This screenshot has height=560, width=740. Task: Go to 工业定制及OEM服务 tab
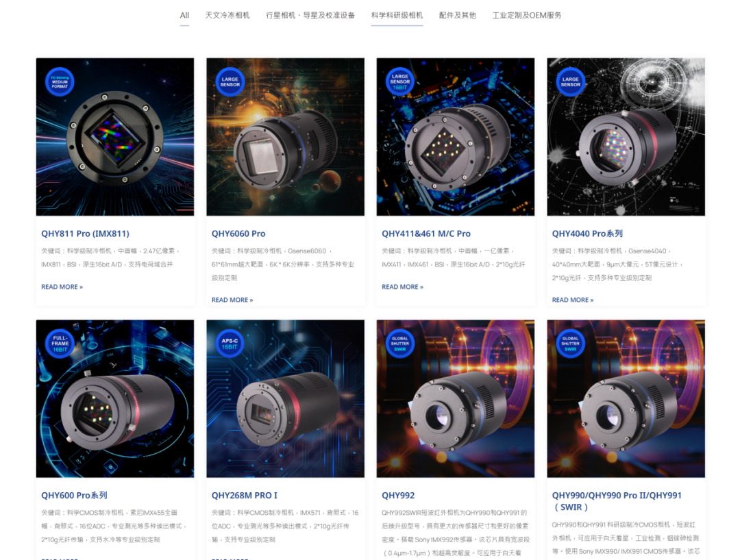pos(527,16)
